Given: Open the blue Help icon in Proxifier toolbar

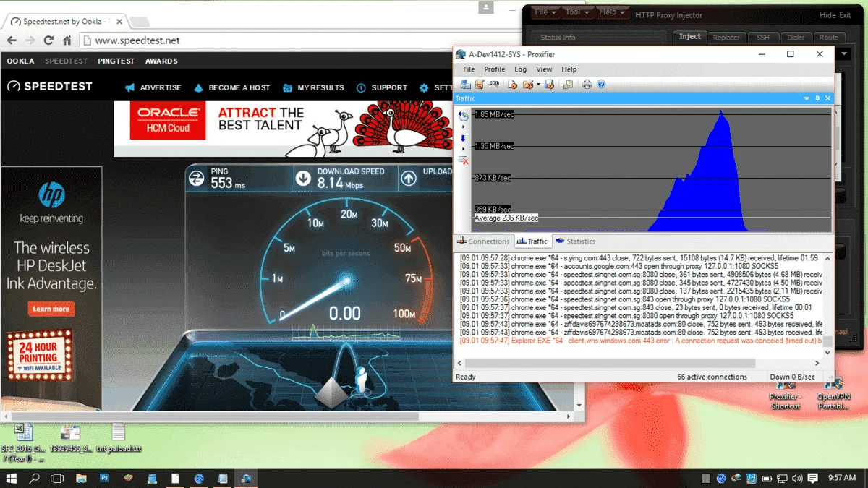Looking at the screenshot, I should [601, 85].
